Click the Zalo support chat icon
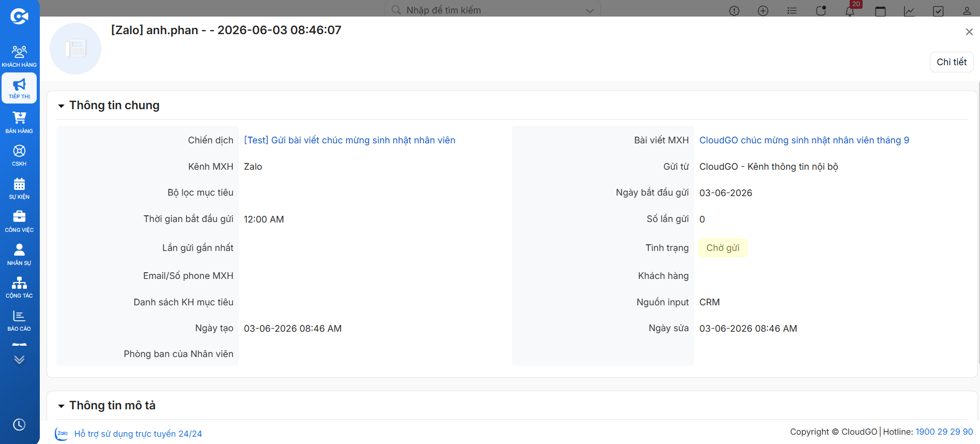 tap(62, 434)
